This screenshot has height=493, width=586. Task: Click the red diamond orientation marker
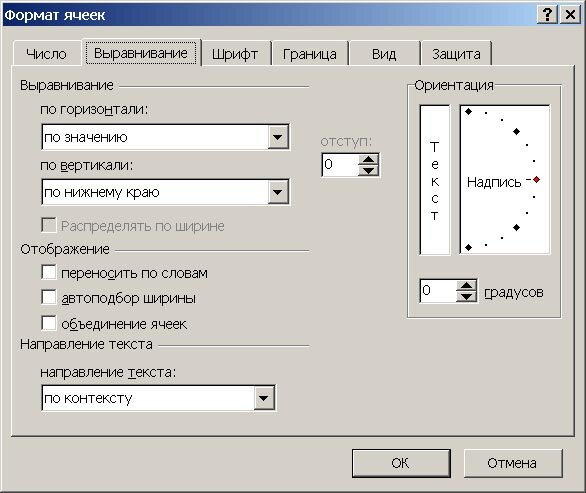point(537,180)
